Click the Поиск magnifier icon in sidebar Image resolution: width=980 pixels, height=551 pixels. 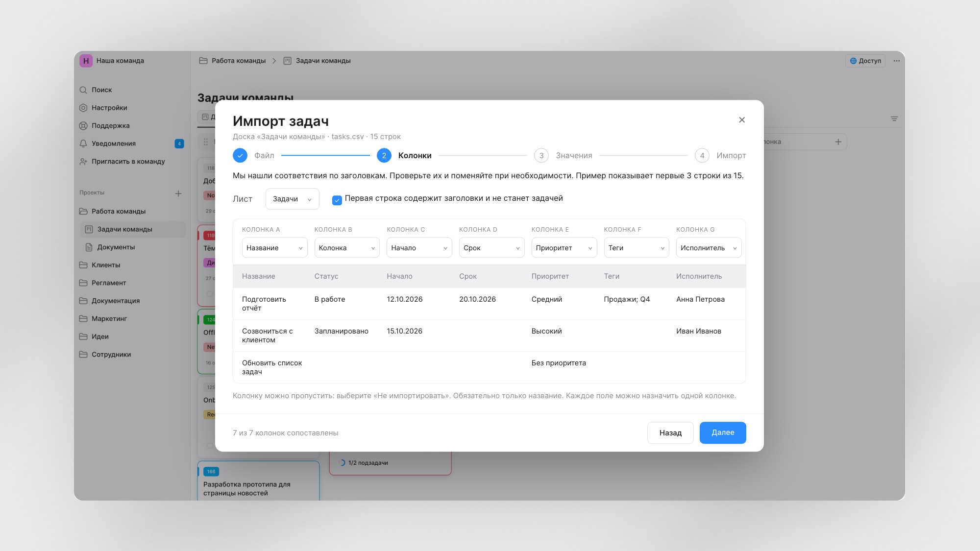[83, 90]
